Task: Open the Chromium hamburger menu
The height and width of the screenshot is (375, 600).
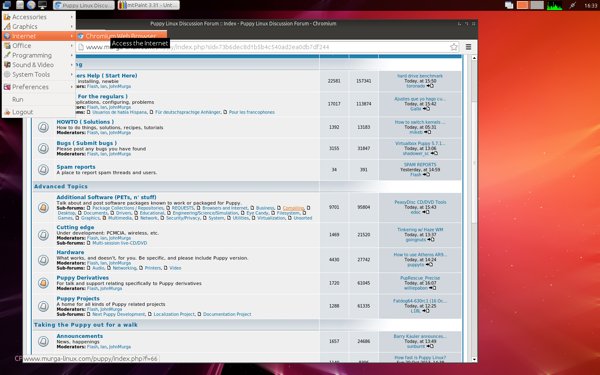Action: click(468, 47)
